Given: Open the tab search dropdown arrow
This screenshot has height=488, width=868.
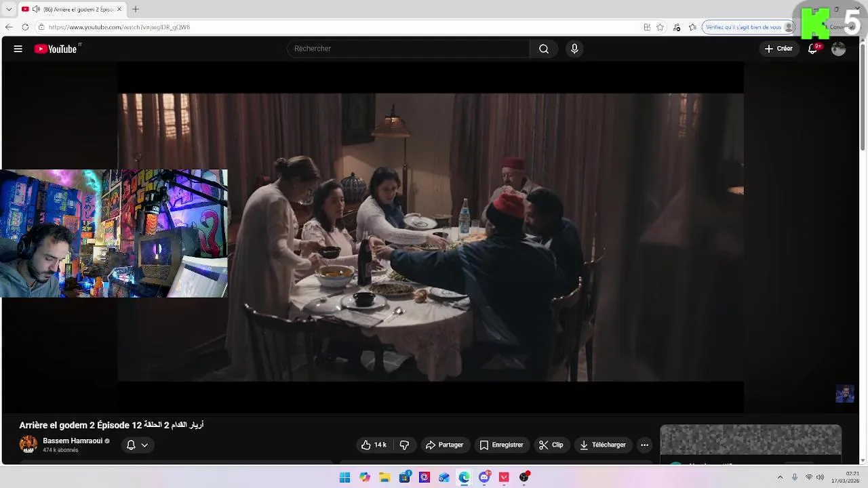Looking at the screenshot, I should point(9,9).
